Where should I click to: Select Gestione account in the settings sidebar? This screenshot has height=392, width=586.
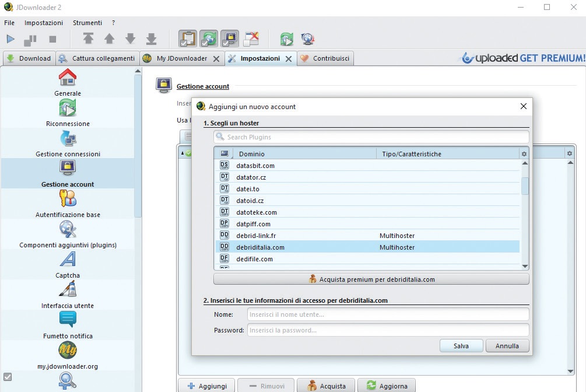[68, 174]
